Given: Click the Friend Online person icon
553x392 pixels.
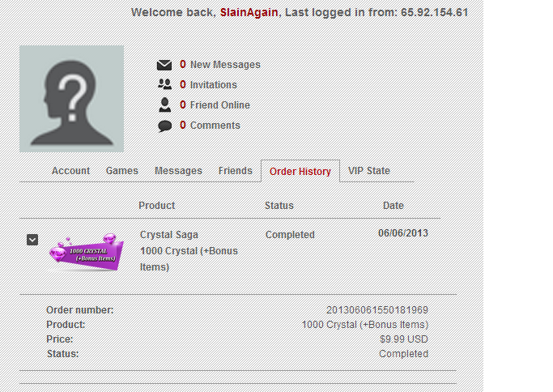Looking at the screenshot, I should coord(164,104).
